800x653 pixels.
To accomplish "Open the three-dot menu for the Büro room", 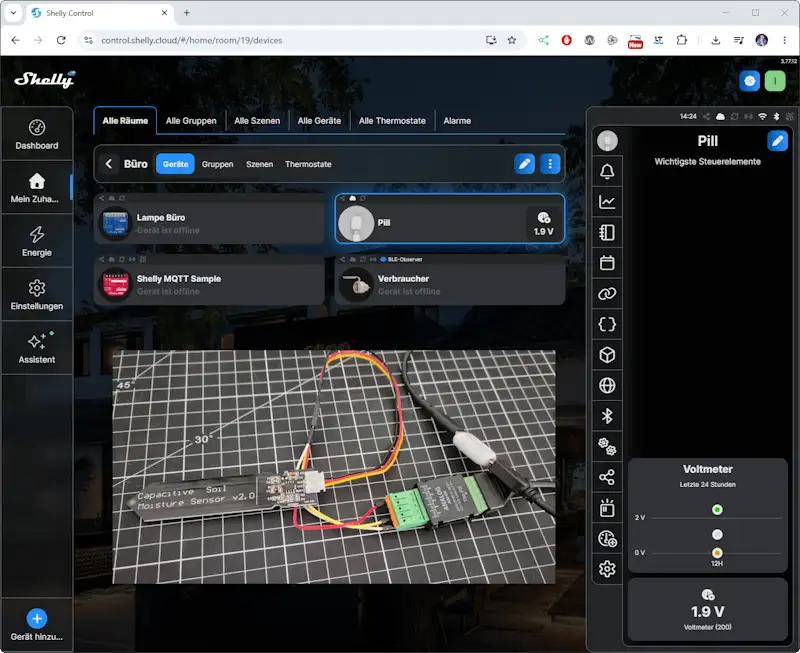I will tap(550, 164).
